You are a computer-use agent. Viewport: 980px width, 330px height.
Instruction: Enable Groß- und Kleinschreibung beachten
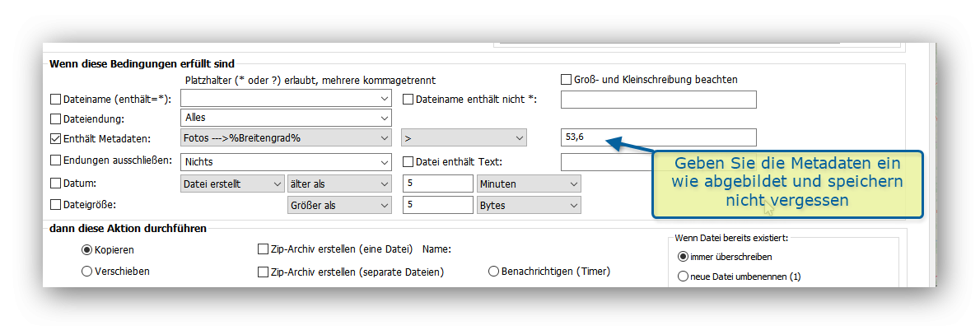click(566, 80)
